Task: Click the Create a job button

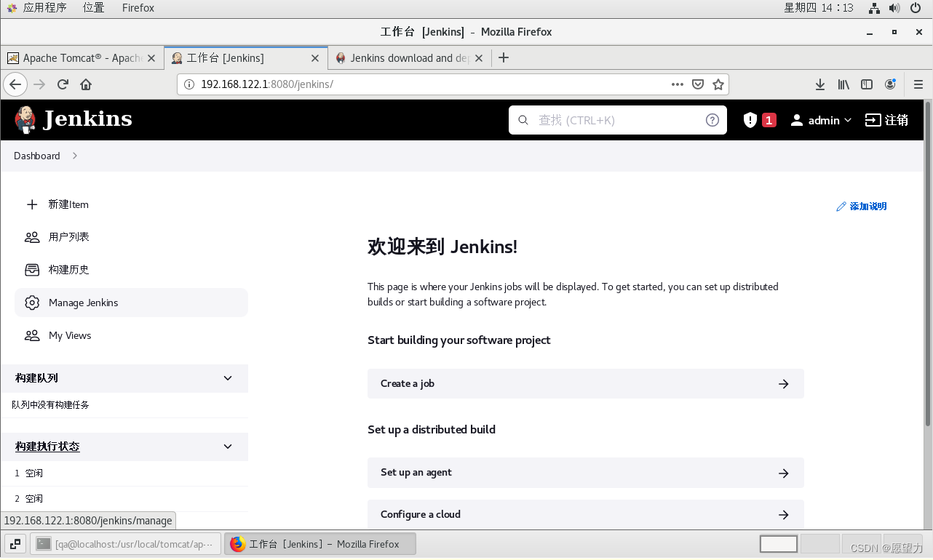Action: (586, 383)
